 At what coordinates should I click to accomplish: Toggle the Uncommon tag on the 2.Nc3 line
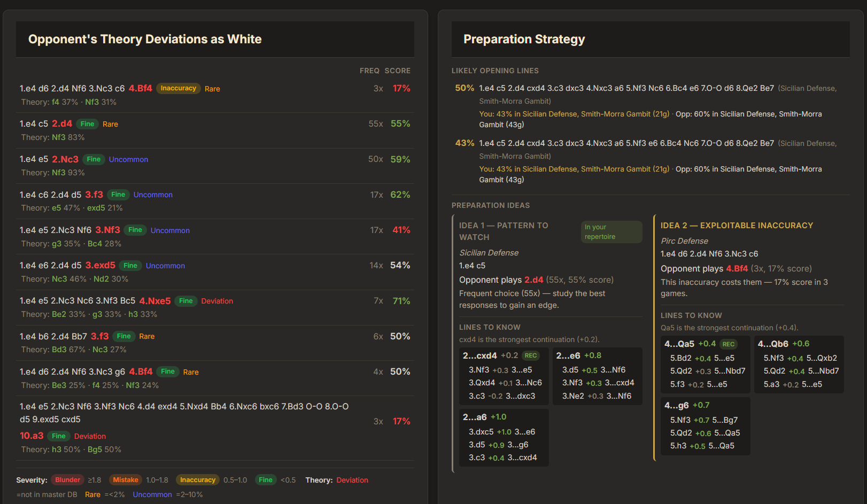click(128, 159)
